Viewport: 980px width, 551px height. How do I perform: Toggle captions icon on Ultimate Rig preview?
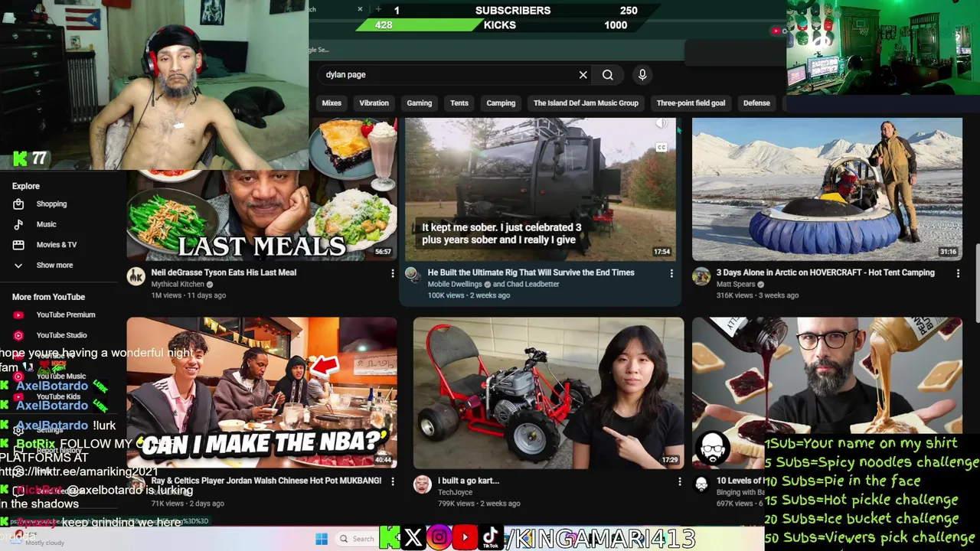click(661, 148)
